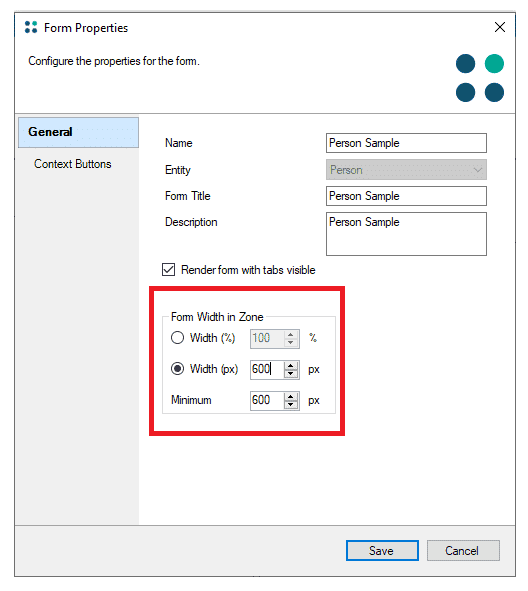Click the 'Entity' label
528x591 pixels.
tap(178, 170)
